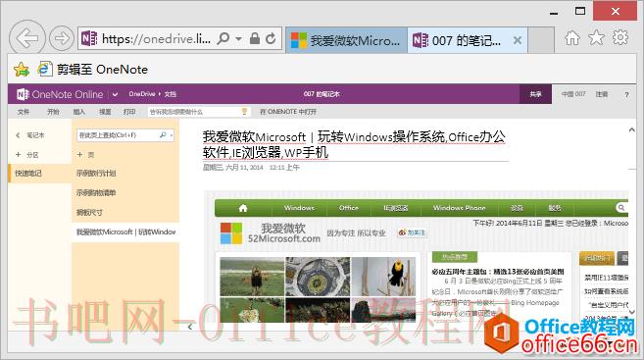The width and height of the screenshot is (644, 360).
Task: Select the 我爱微软Microsoft page in list
Action: pyautogui.click(x=125, y=231)
